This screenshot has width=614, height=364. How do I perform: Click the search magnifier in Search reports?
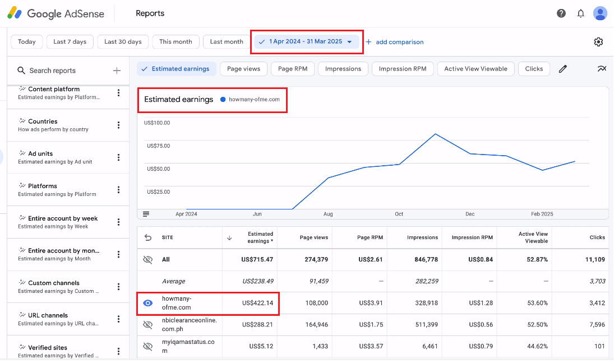(x=21, y=71)
